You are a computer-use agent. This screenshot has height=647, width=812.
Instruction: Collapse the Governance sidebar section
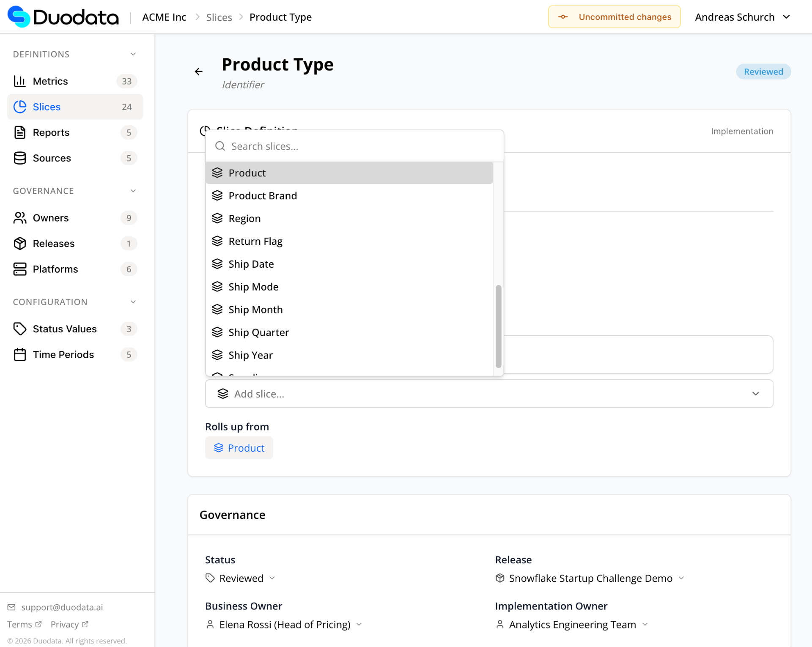(133, 191)
